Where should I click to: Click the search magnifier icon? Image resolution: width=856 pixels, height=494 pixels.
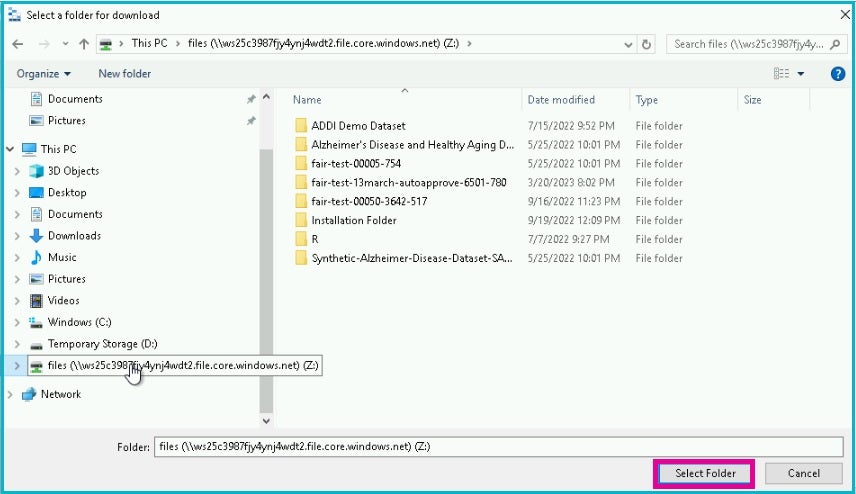pos(835,44)
